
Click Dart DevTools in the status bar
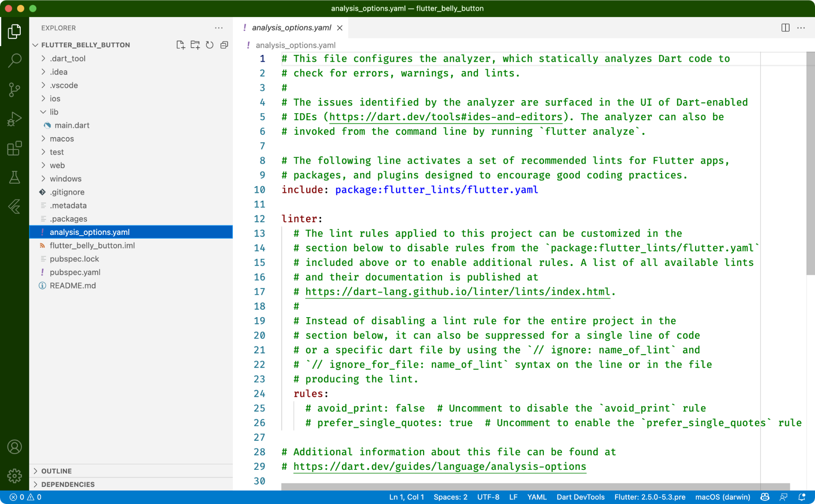pos(580,497)
